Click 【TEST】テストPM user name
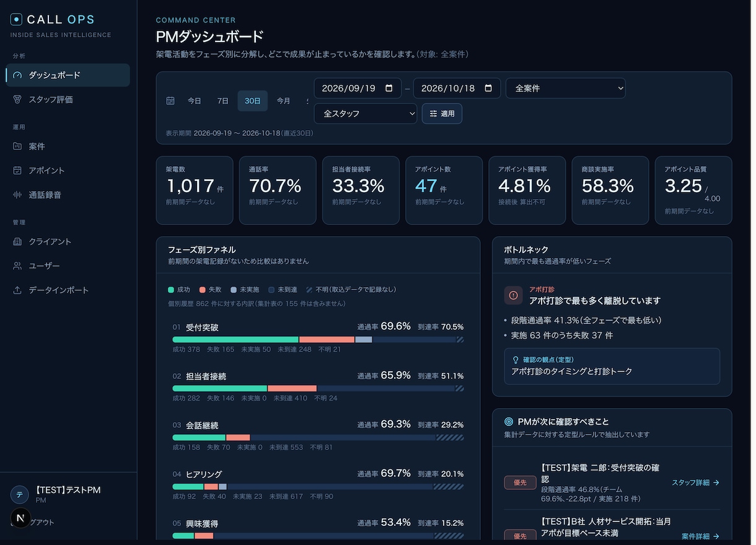Viewport: 756px width, 545px height. [68, 490]
